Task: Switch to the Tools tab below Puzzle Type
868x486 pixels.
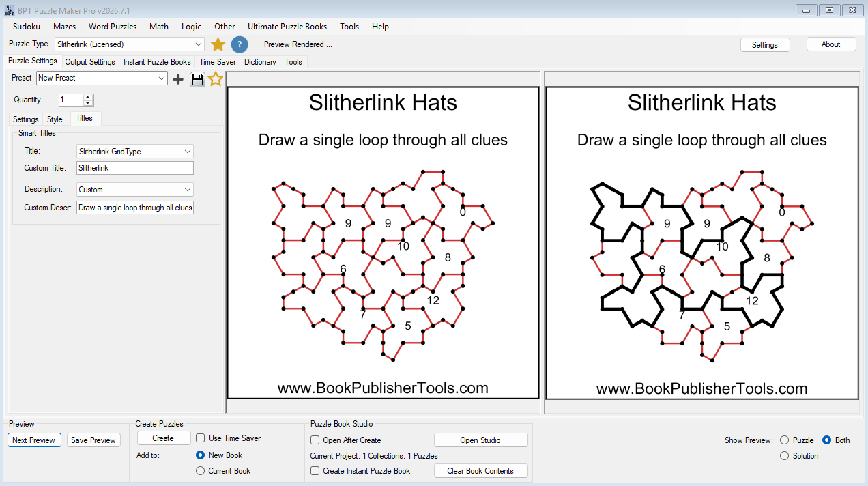Action: click(x=293, y=62)
